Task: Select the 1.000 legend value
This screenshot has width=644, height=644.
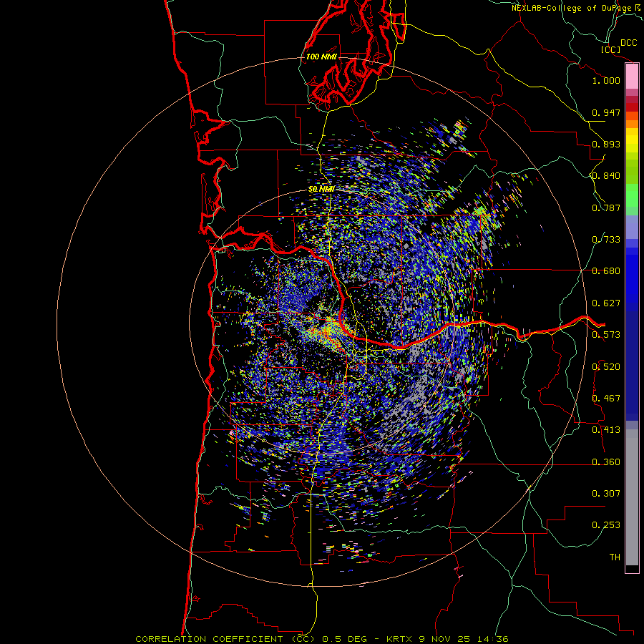Action: [x=606, y=80]
